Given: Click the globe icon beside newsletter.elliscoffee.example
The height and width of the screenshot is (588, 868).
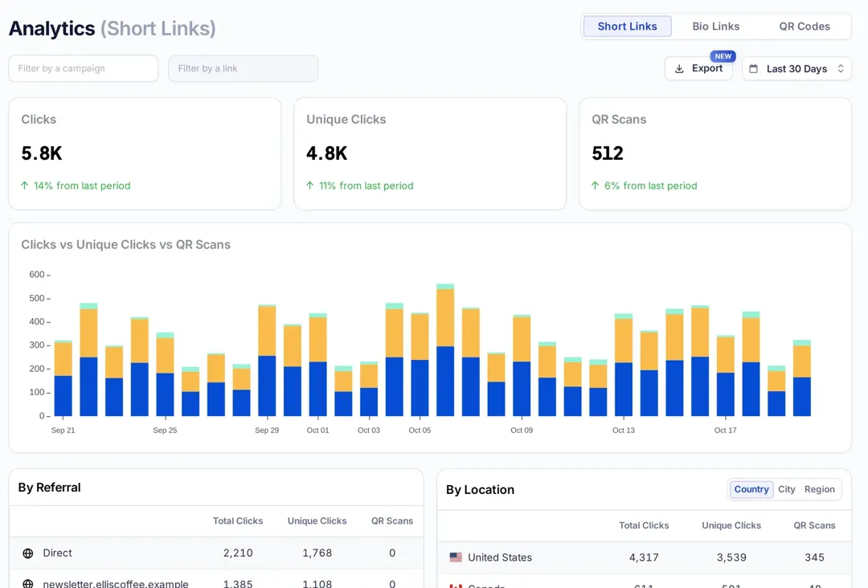Looking at the screenshot, I should click(x=27, y=583).
